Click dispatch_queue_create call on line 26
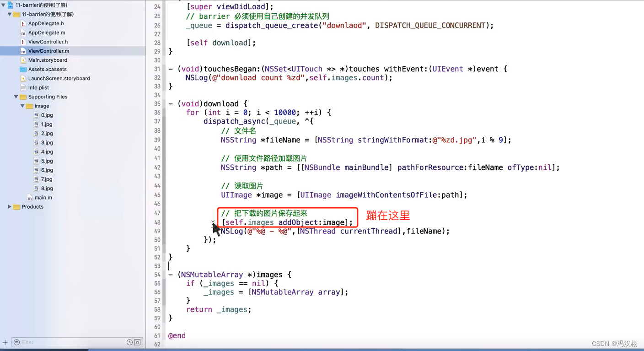The image size is (644, 351). pos(272,25)
